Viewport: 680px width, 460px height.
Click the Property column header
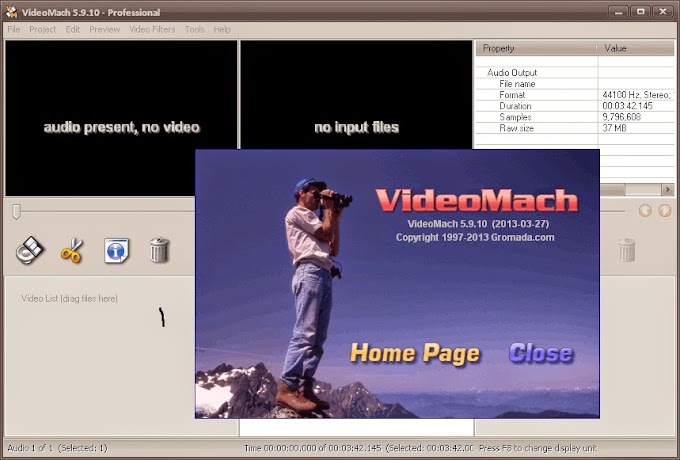(x=536, y=48)
